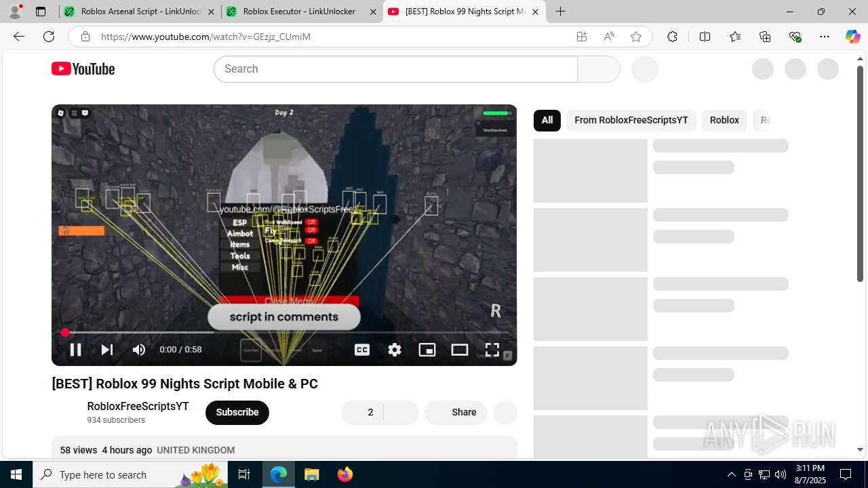Select the All filter chip
Image resolution: width=868 pixels, height=488 pixels.
pyautogui.click(x=547, y=120)
